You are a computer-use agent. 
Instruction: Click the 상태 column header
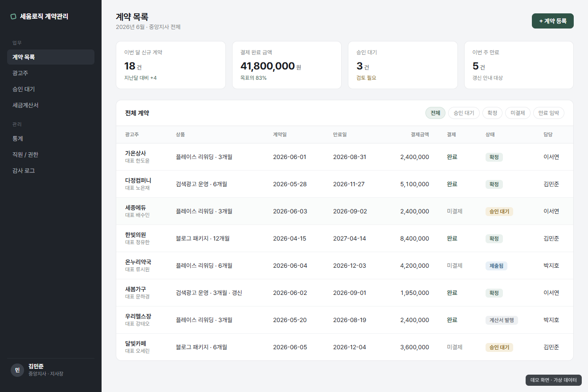tap(490, 135)
